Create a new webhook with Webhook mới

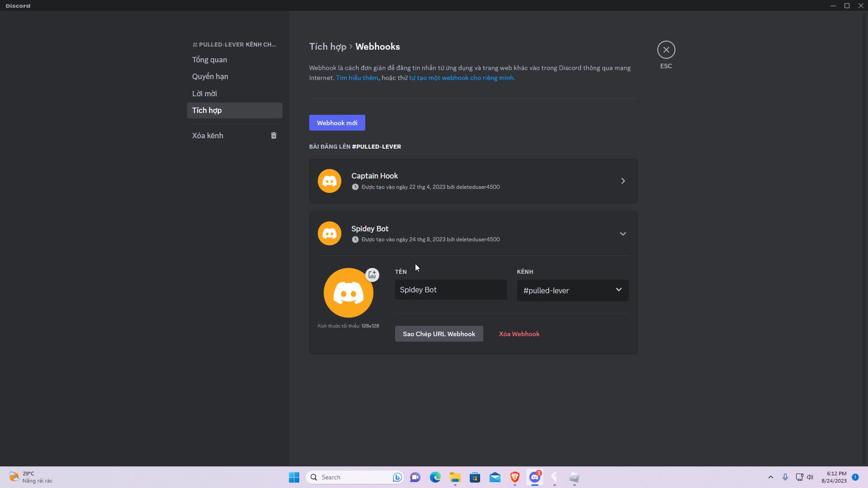click(337, 122)
